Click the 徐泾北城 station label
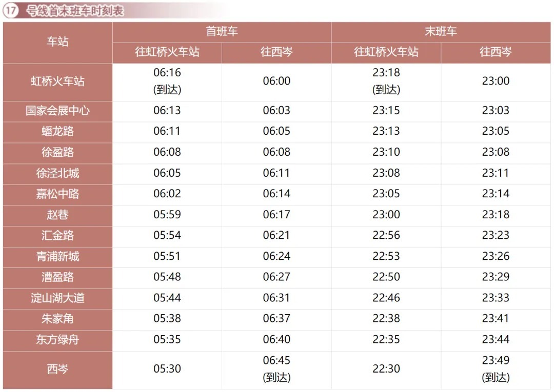This screenshot has height=392, width=554. point(57,173)
